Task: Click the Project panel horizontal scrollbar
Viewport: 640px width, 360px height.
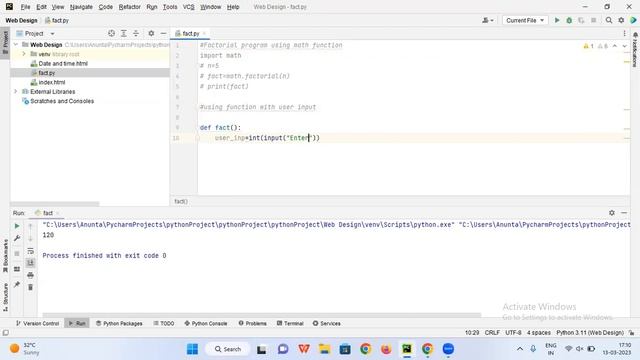Action: point(55,203)
